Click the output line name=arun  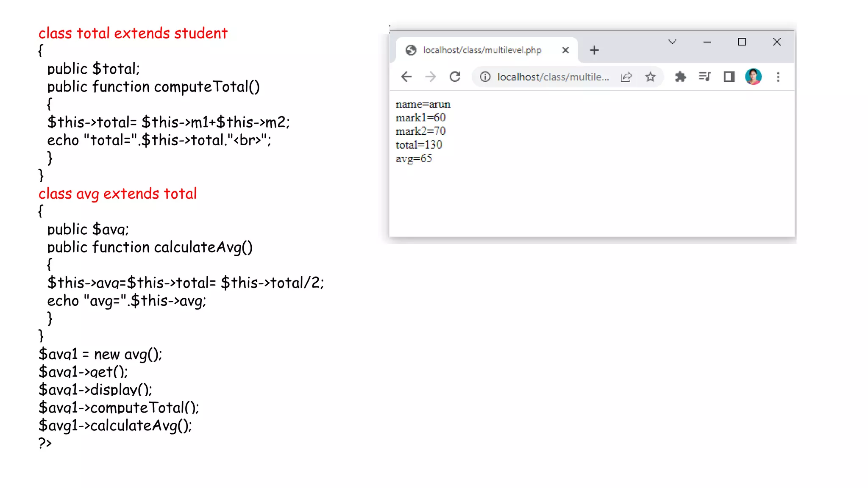pos(423,104)
